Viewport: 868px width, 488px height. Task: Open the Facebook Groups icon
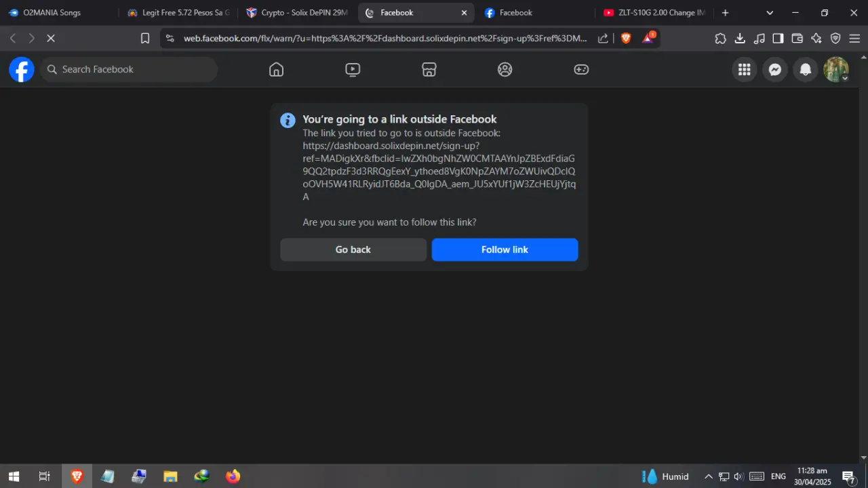[505, 69]
